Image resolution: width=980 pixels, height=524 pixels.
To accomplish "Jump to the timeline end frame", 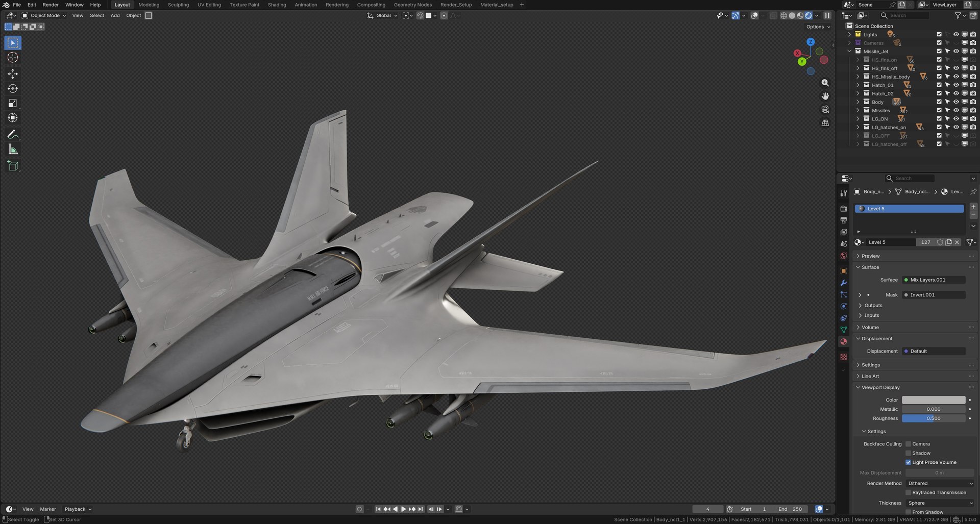I will 421,509.
